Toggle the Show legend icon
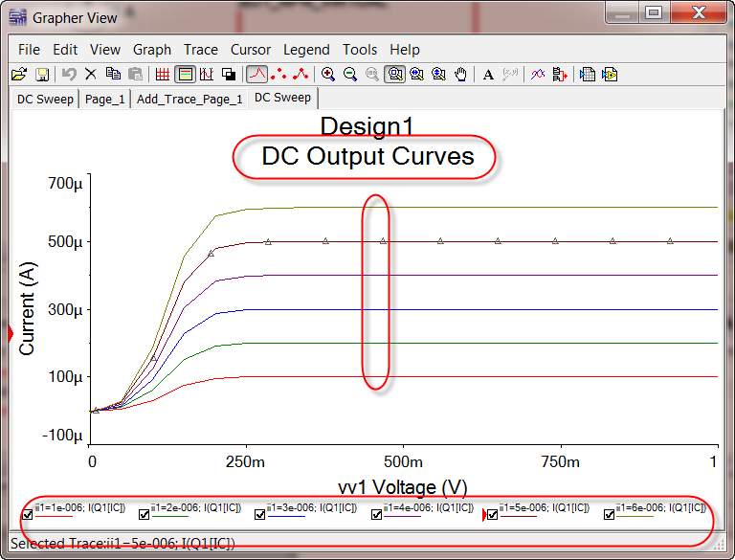Viewport: 735px width, 560px height. pyautogui.click(x=185, y=74)
